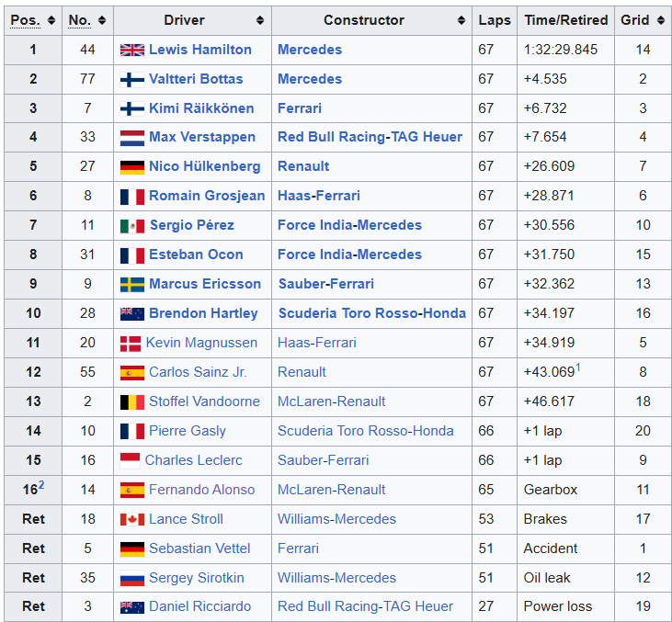
Task: Click the Finnish flag beside Valtteri Bottas
Action: 132,80
